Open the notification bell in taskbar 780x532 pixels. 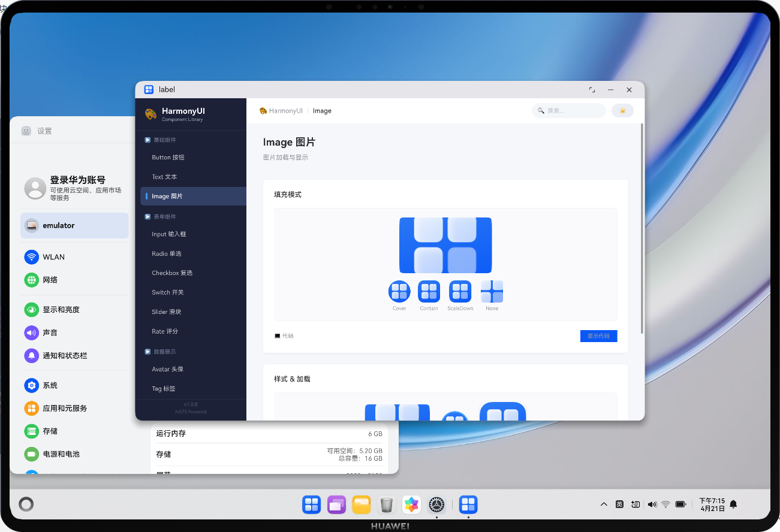click(733, 504)
